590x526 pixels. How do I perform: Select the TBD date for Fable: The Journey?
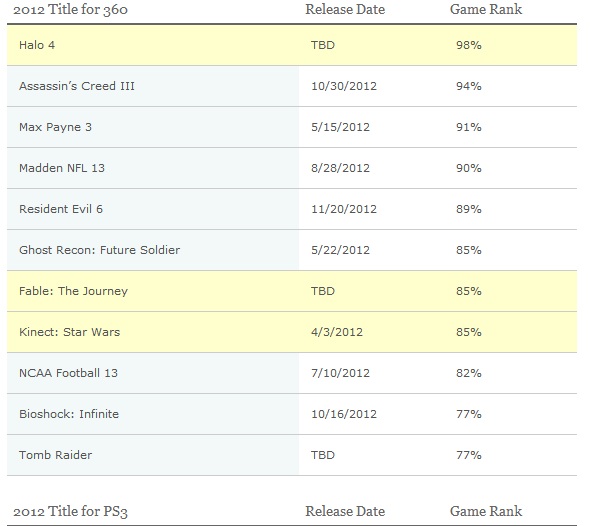(323, 291)
